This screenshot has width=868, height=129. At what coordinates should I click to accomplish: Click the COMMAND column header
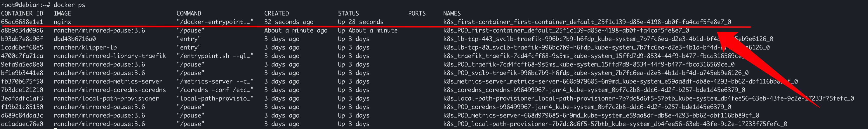[x=189, y=13]
